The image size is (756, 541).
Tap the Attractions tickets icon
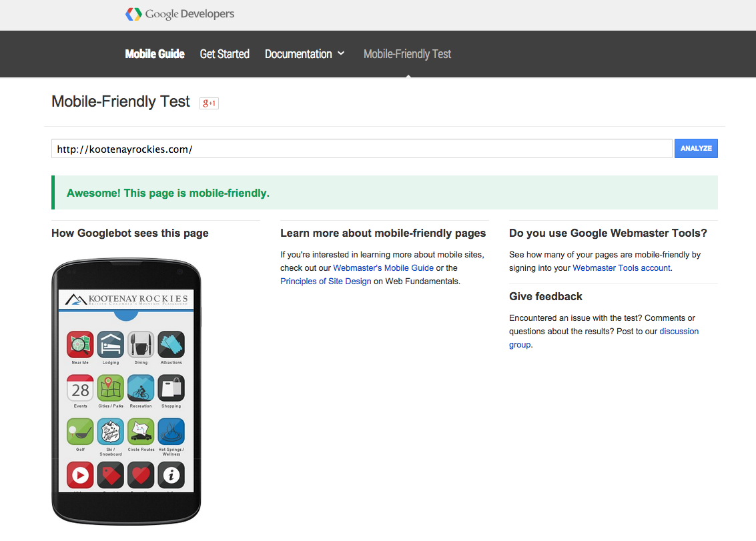[171, 344]
